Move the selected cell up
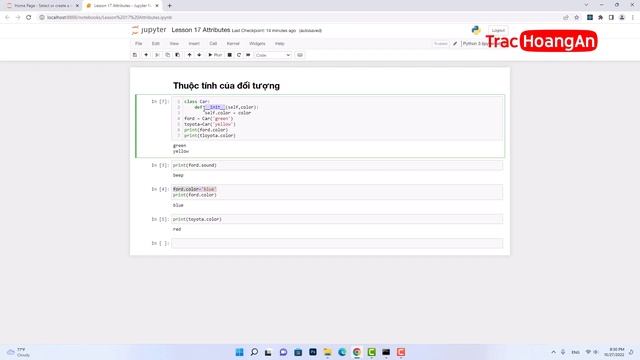 189,55
